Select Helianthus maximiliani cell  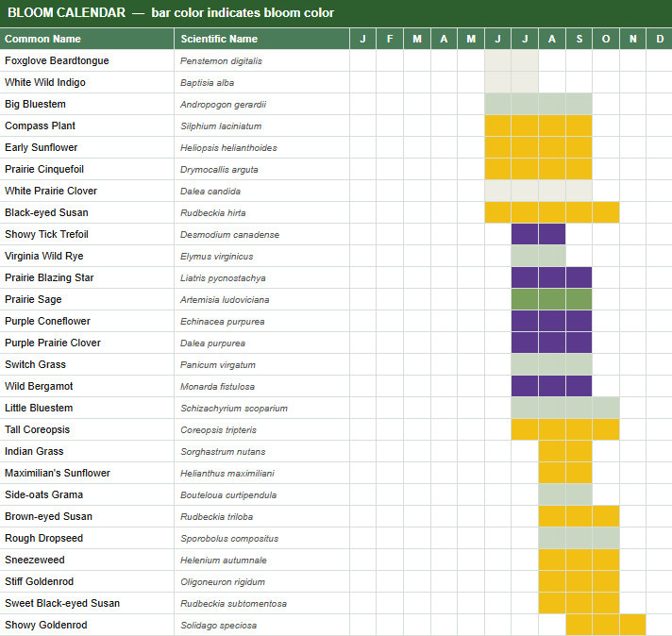coord(261,473)
